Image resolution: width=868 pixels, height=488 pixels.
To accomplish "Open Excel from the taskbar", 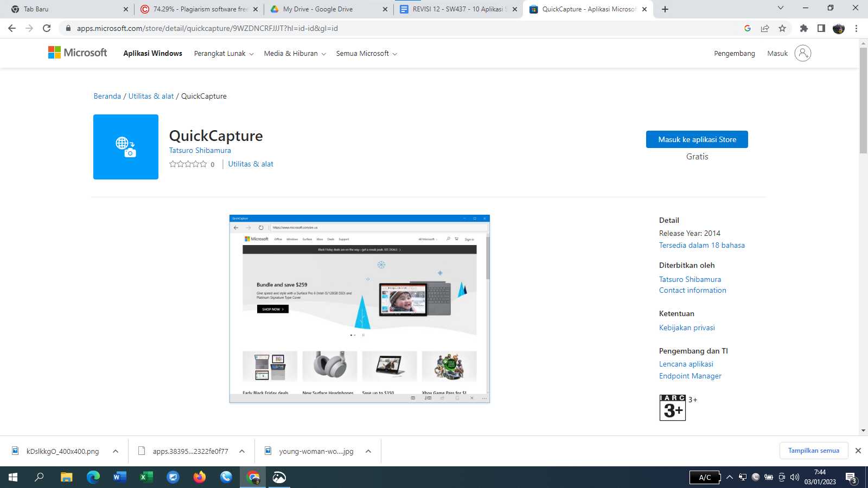I will click(x=146, y=477).
